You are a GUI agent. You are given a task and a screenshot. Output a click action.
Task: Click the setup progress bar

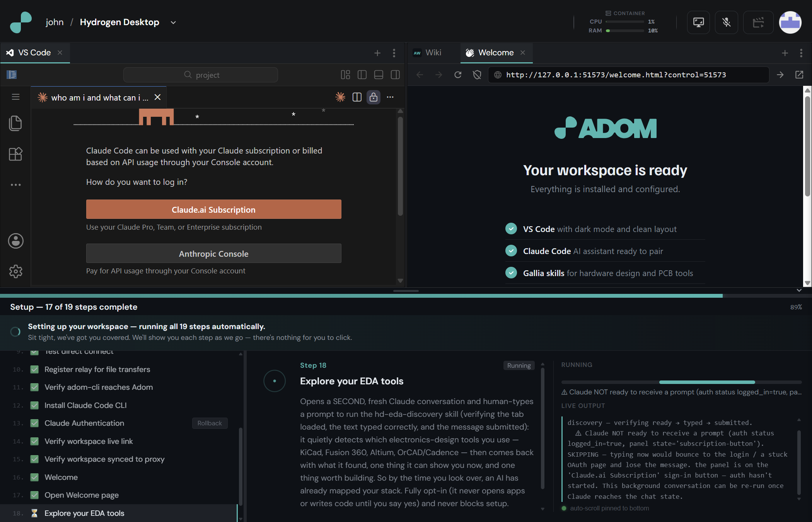[406, 296]
